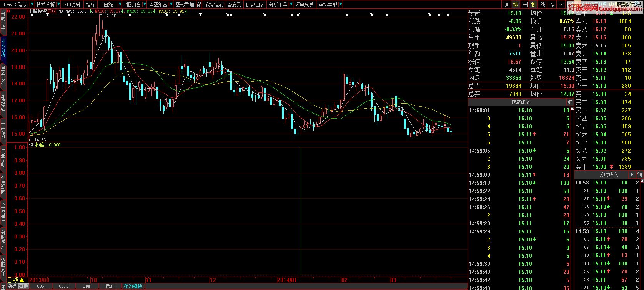Click the 涨停 value 16.67
The width and height of the screenshot is (644, 290).
point(514,62)
